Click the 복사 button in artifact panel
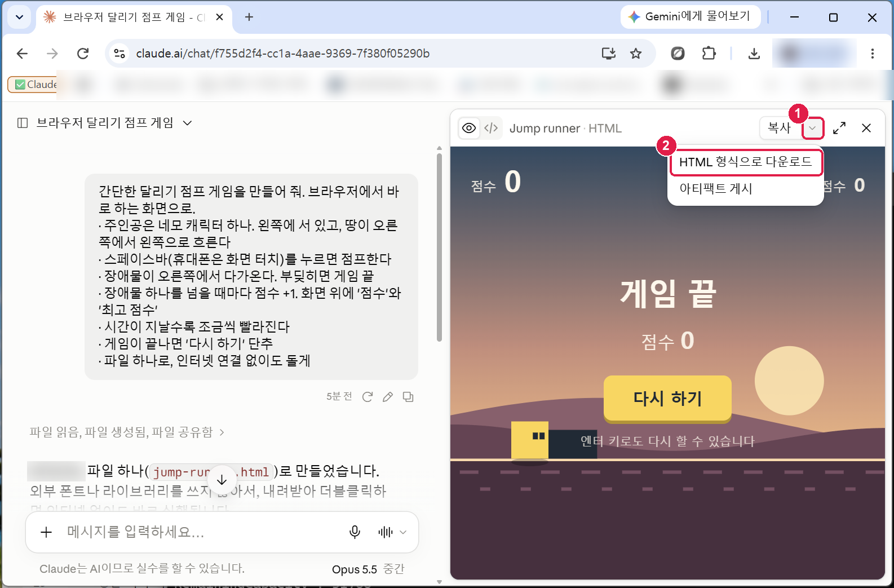The image size is (894, 588). click(780, 129)
